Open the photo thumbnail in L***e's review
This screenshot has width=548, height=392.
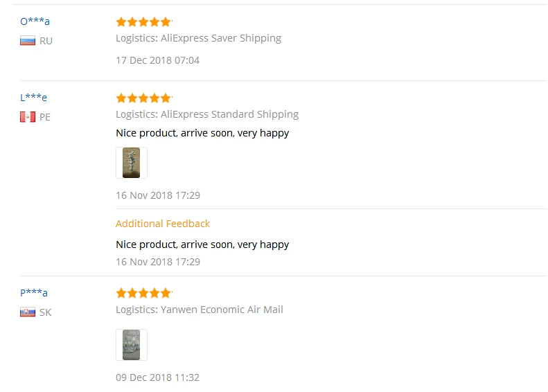pyautogui.click(x=132, y=163)
